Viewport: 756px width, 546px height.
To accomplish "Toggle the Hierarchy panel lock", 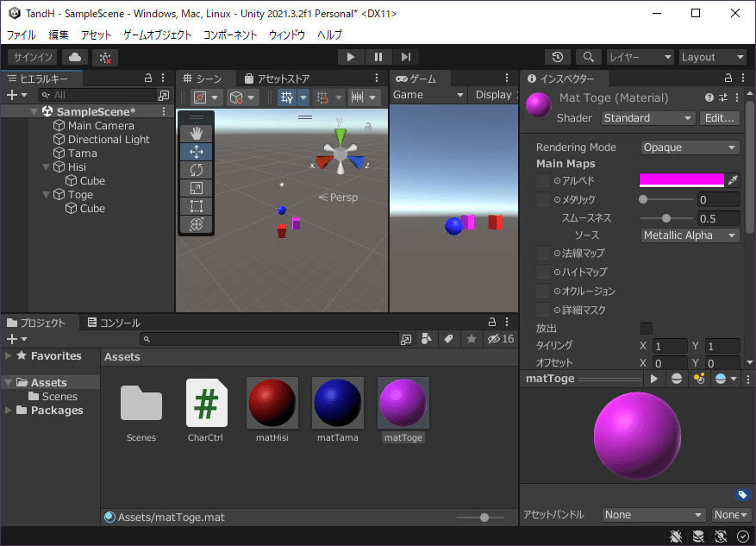I will click(148, 78).
